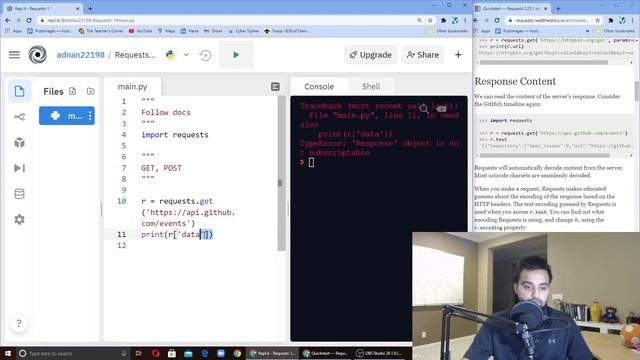Expand the repl info dropdown arrow

click(186, 55)
